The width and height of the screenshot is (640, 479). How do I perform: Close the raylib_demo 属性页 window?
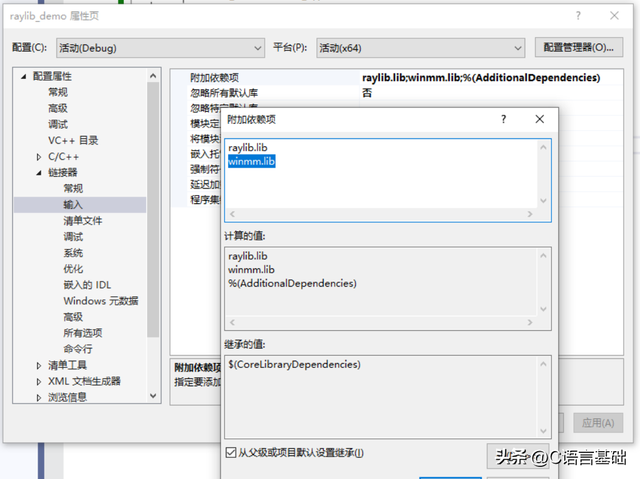pos(614,16)
